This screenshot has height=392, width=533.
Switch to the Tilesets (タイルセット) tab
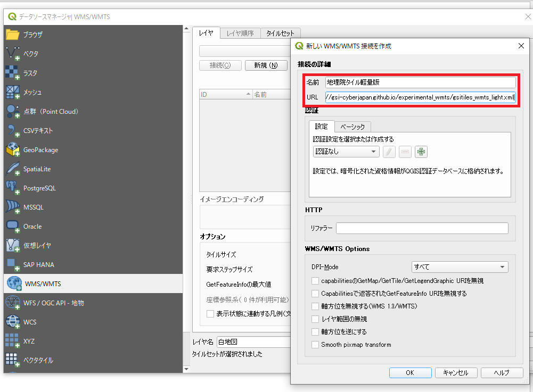coord(280,34)
